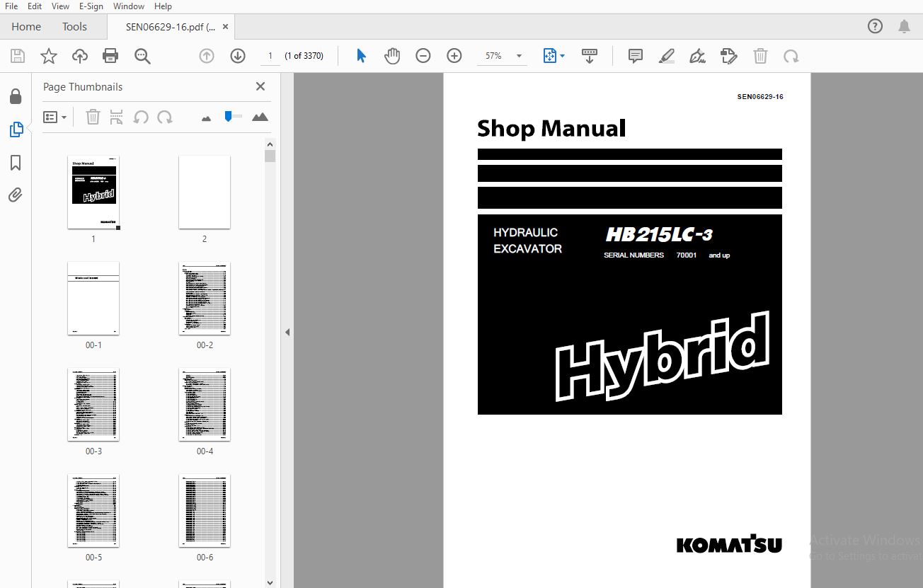
Task: Click the Save file icon
Action: point(18,56)
